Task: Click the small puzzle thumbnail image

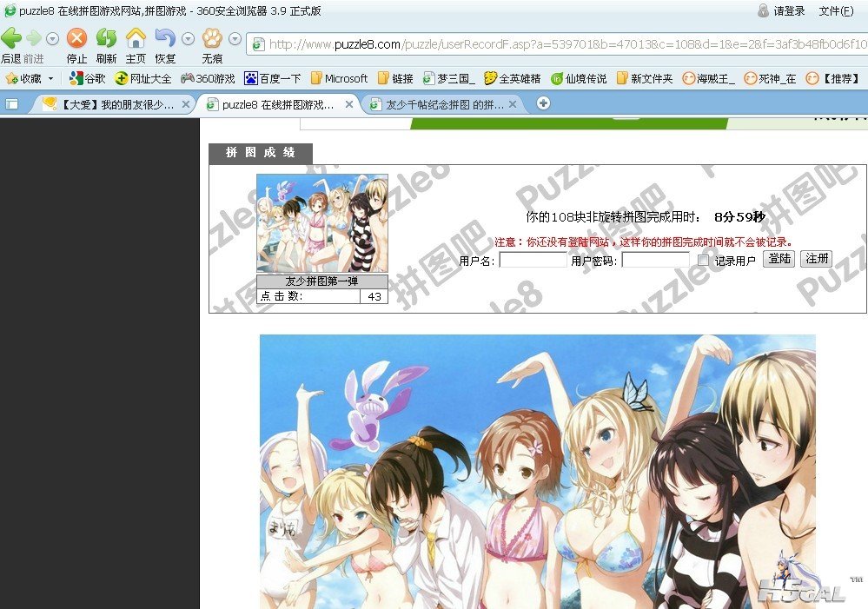Action: point(321,223)
